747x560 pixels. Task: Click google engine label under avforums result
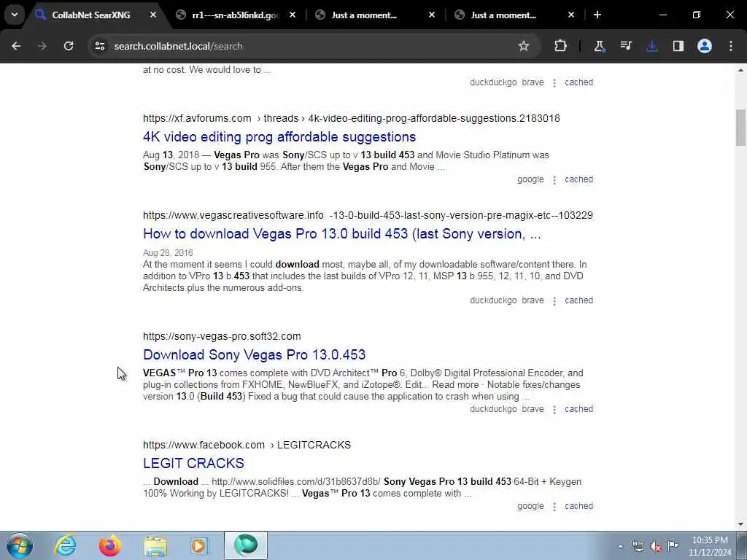point(530,179)
